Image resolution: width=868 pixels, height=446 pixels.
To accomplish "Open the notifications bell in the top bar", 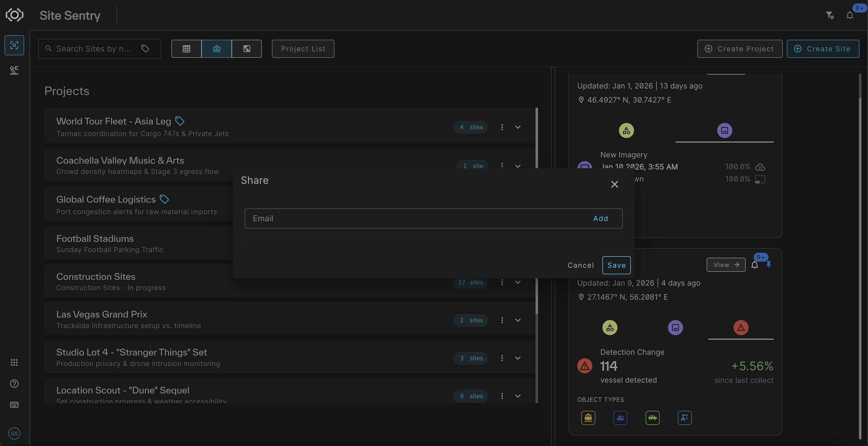I will [849, 15].
